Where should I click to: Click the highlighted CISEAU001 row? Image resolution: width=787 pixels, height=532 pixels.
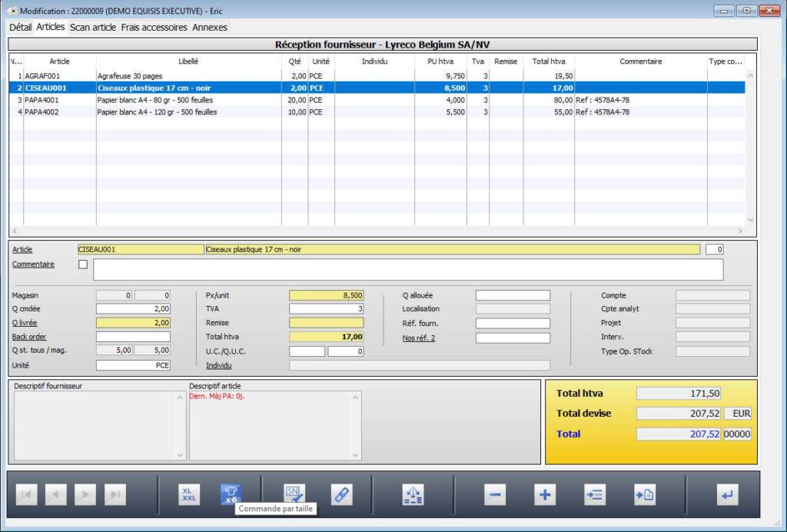click(x=377, y=88)
